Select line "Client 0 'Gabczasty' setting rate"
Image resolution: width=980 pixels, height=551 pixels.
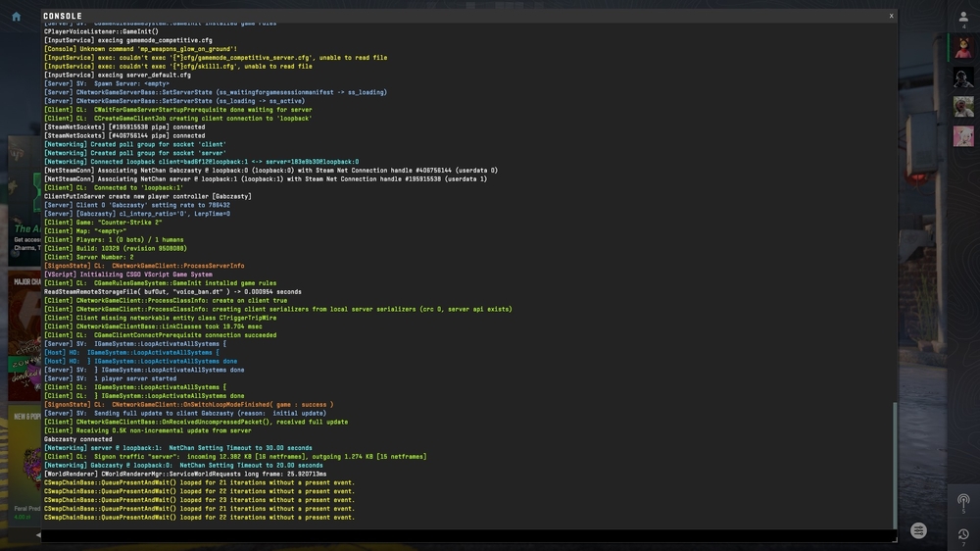pos(137,205)
